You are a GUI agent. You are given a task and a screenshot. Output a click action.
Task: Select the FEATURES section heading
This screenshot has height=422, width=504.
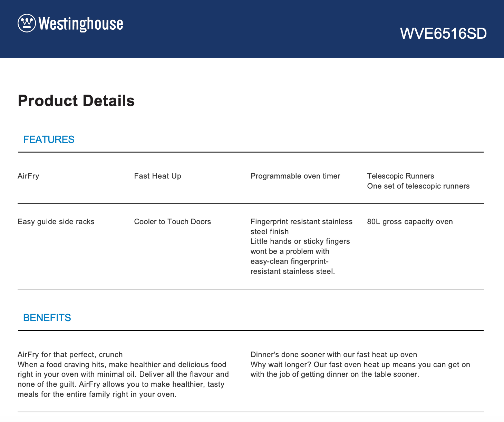click(49, 140)
